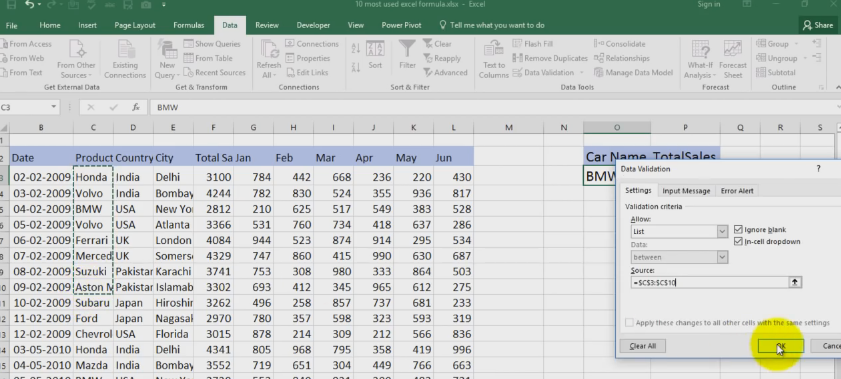Image resolution: width=841 pixels, height=379 pixels.
Task: Click Reapply filter
Action: [x=442, y=58]
